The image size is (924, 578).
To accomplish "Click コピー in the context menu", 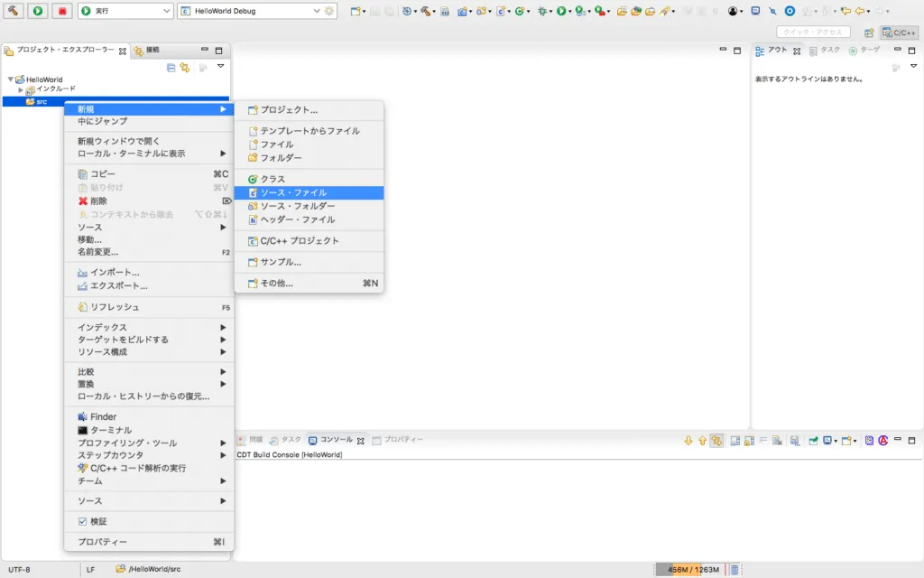I will 150,174.
